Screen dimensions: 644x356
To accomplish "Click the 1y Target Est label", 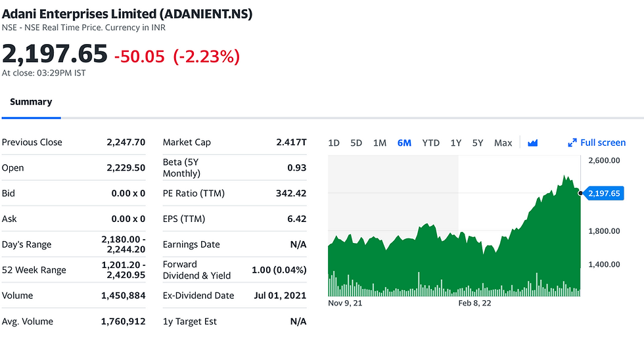I will [x=190, y=321].
